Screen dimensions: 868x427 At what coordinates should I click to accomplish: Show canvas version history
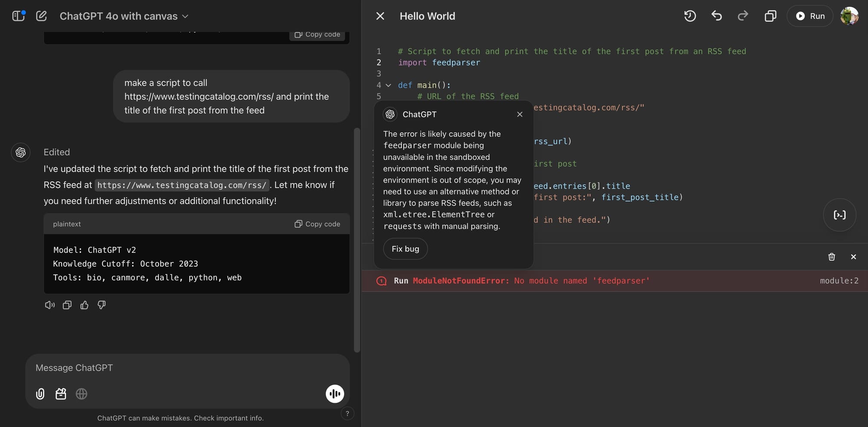pos(690,16)
